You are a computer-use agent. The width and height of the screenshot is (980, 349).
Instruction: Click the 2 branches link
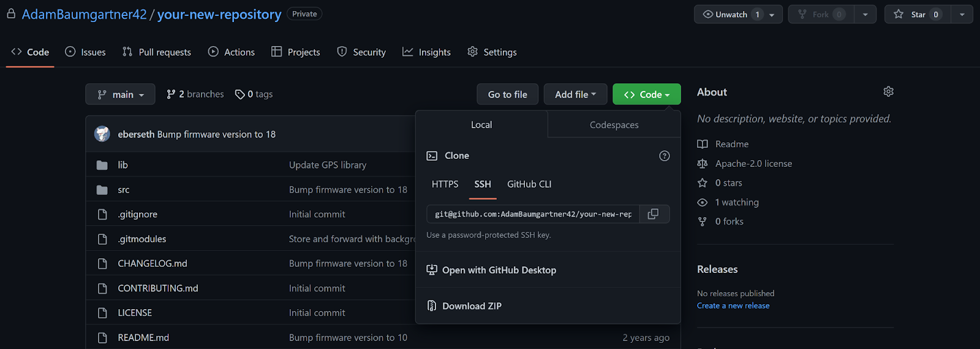pyautogui.click(x=195, y=94)
